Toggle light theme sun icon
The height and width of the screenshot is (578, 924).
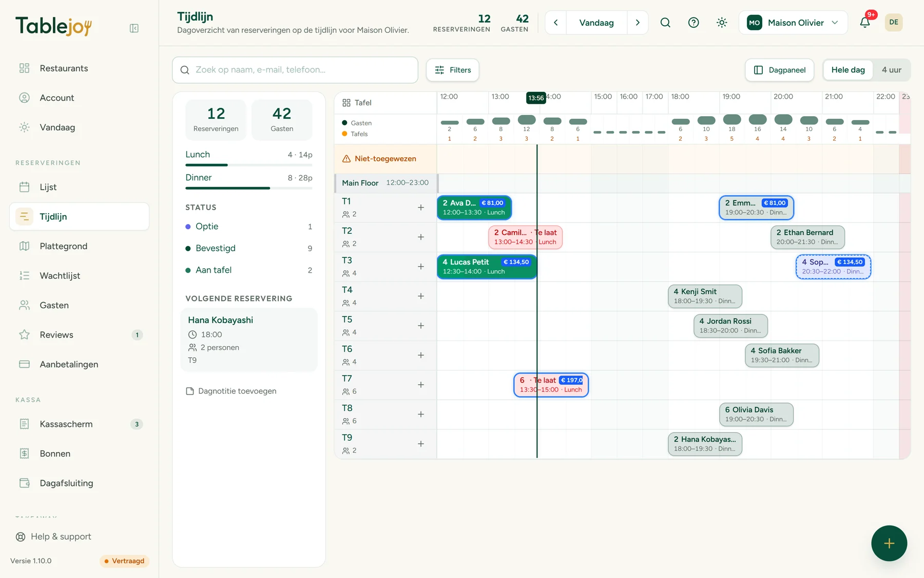(x=722, y=23)
